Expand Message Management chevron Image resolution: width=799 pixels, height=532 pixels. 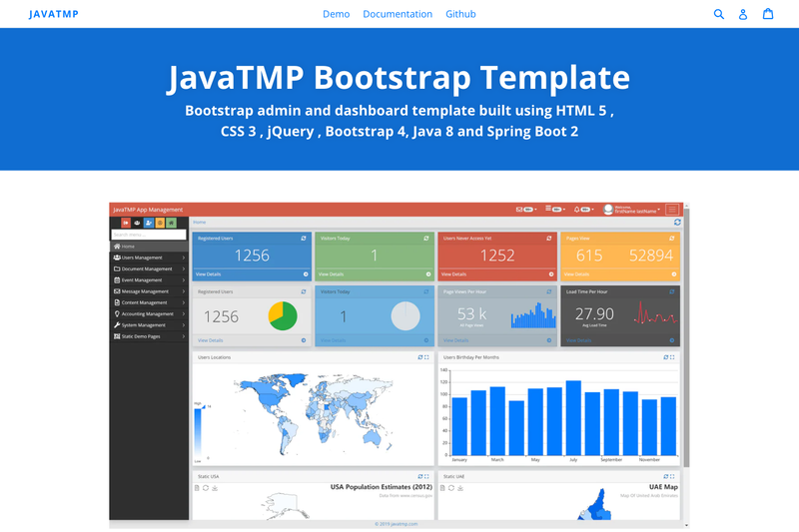tap(184, 291)
